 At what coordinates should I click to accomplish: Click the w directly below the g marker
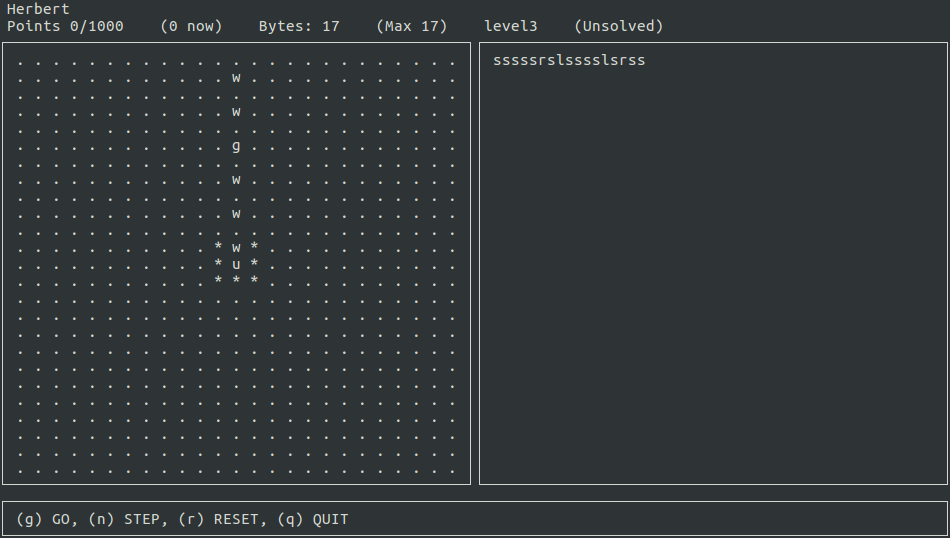tap(236, 180)
